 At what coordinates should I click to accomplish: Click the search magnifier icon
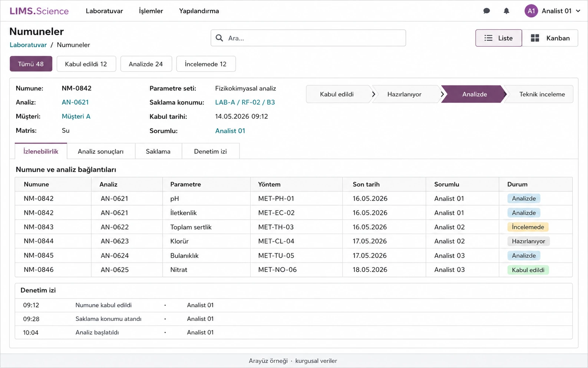point(219,38)
